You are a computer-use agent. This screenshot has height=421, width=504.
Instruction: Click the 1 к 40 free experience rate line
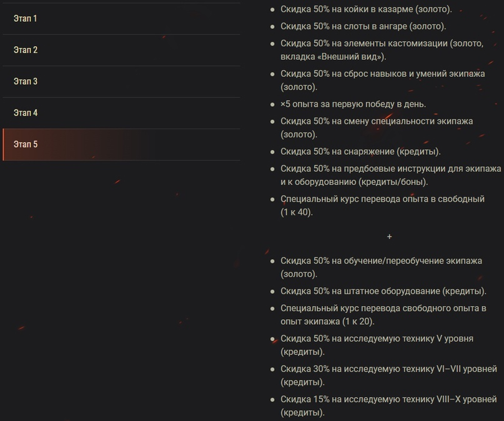pyautogui.click(x=382, y=205)
